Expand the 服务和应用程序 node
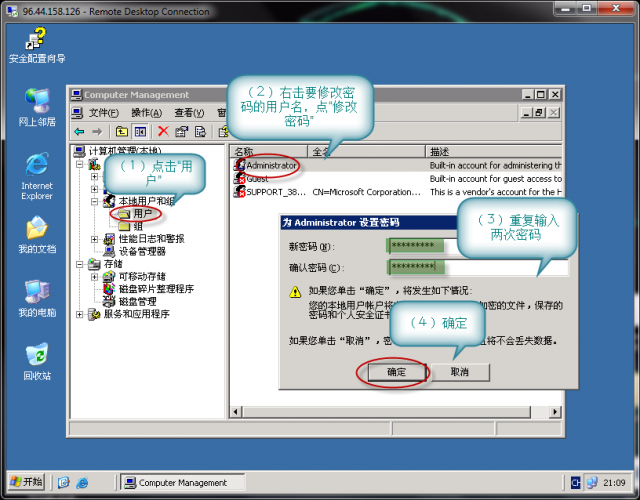Viewport: 640px width, 500px height. click(80, 314)
